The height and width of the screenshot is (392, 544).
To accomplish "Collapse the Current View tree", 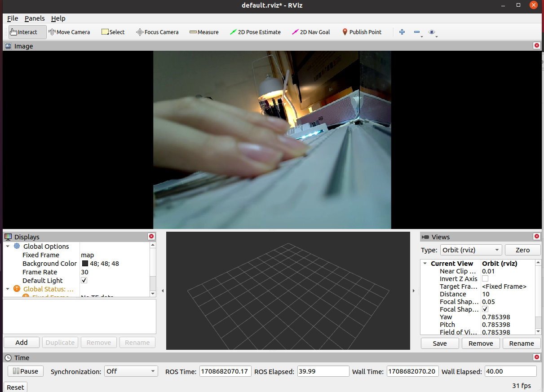I will pos(425,264).
